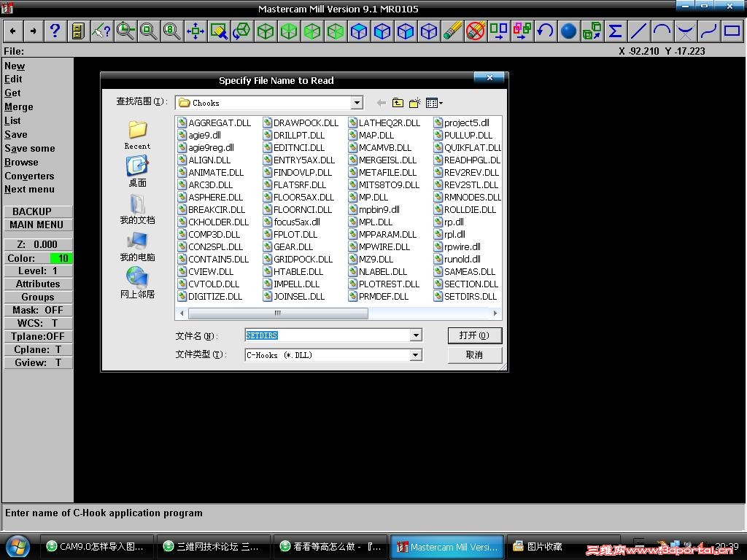Expand the 文件名 file name dropdown arrow
Image resolution: width=747 pixels, height=560 pixels.
pos(416,335)
